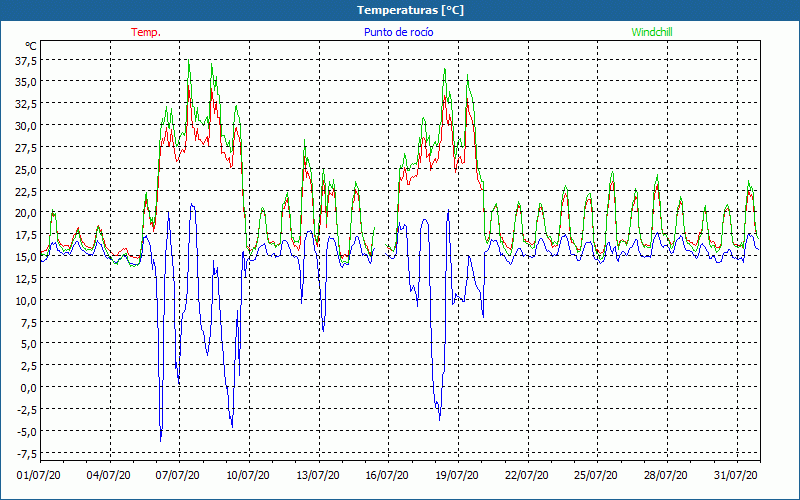Viewport: 800px width, 500px height.
Task: Click the 0,0 y-axis value
Action: tap(28, 388)
